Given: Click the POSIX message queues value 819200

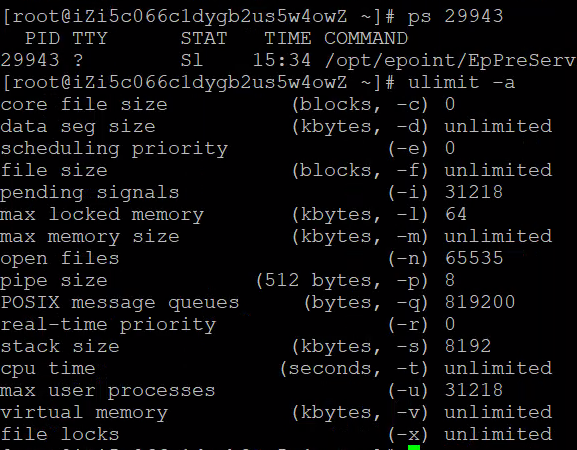Looking at the screenshot, I should point(480,302).
